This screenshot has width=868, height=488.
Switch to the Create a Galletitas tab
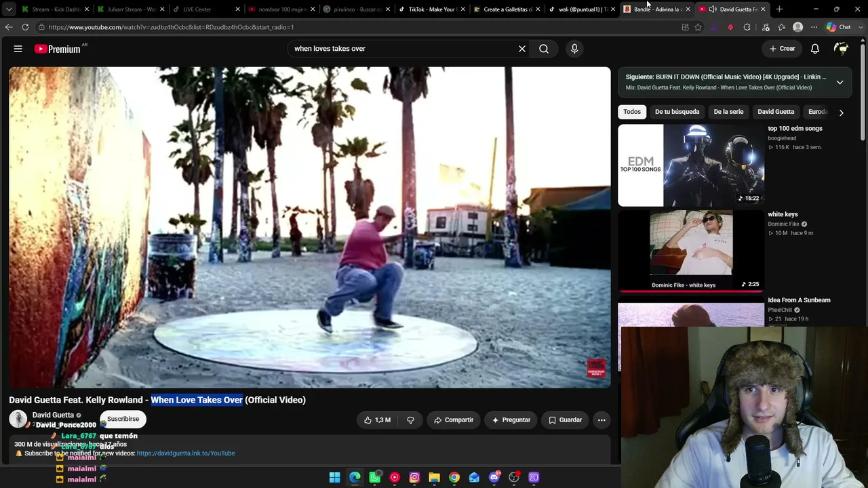click(x=507, y=9)
